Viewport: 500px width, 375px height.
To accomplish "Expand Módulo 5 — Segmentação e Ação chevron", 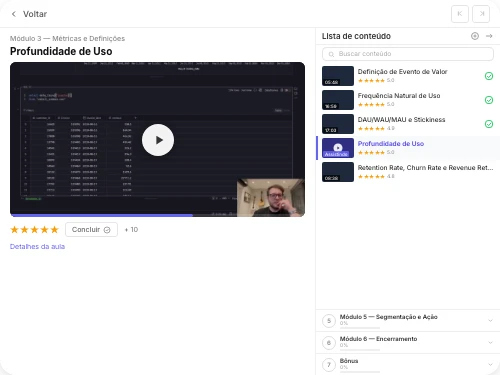I will (490, 321).
